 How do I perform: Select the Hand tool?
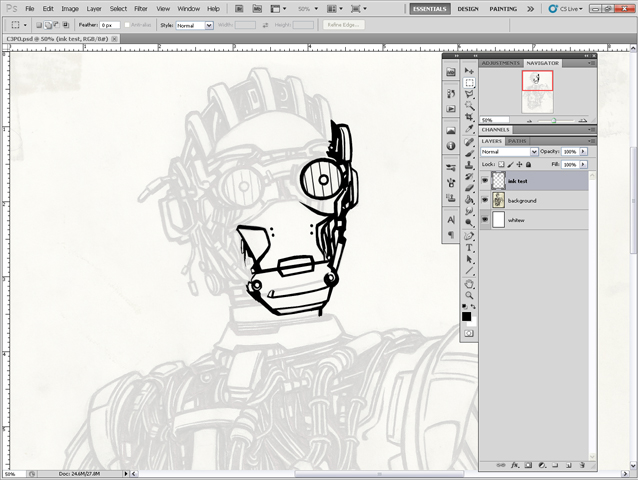[469, 284]
